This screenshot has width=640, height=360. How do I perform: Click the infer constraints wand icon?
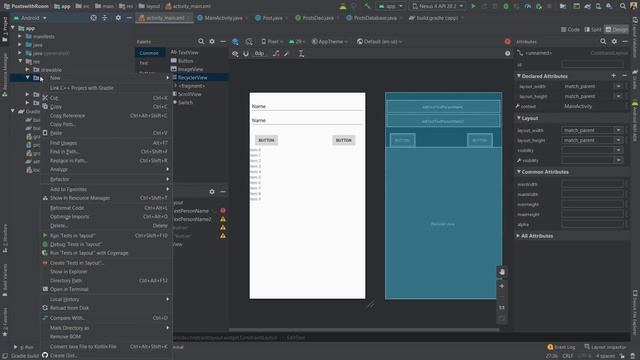point(287,53)
